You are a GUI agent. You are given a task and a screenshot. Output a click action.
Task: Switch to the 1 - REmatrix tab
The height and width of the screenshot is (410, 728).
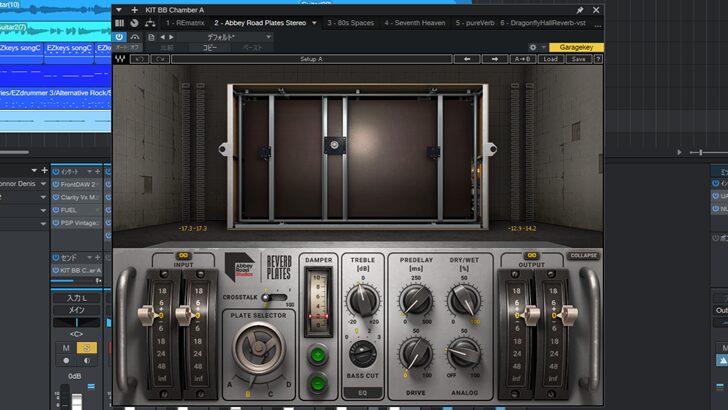[x=185, y=23]
